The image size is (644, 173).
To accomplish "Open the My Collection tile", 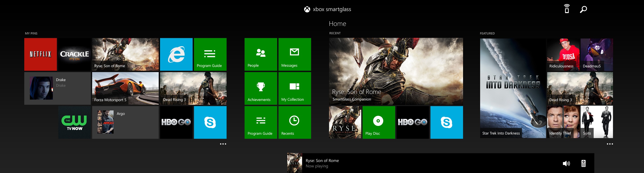I will coord(294,88).
